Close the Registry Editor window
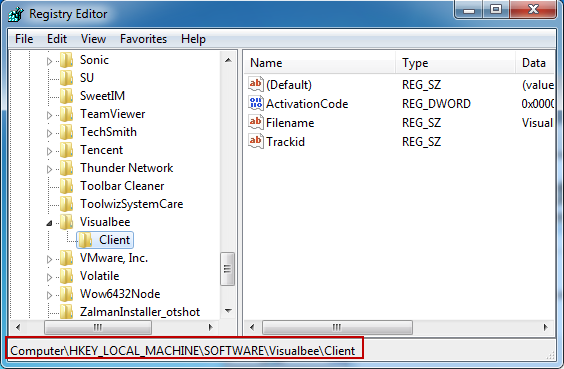Screen dimensions: 564x369 (533, 10)
